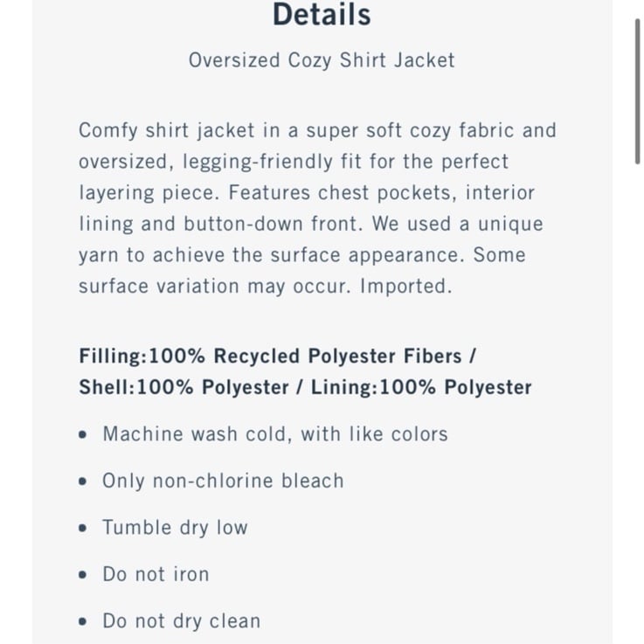The image size is (644, 644).
Task: Click the 'Do not dry clean' instruction
Action: 182,621
